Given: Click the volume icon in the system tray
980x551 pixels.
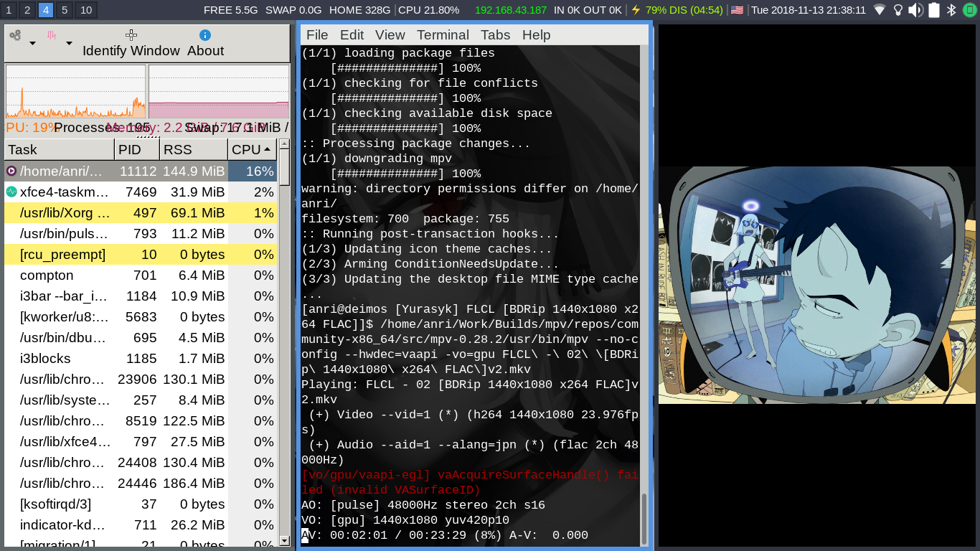Looking at the screenshot, I should (914, 9).
